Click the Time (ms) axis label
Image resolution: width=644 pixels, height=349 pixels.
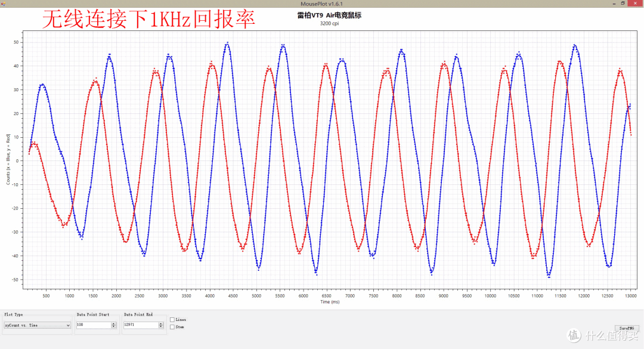(x=330, y=302)
